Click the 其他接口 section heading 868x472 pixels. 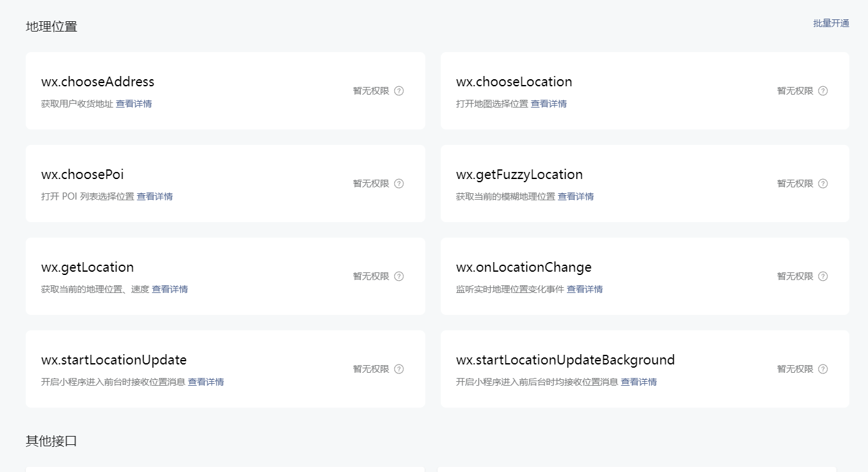click(x=51, y=441)
